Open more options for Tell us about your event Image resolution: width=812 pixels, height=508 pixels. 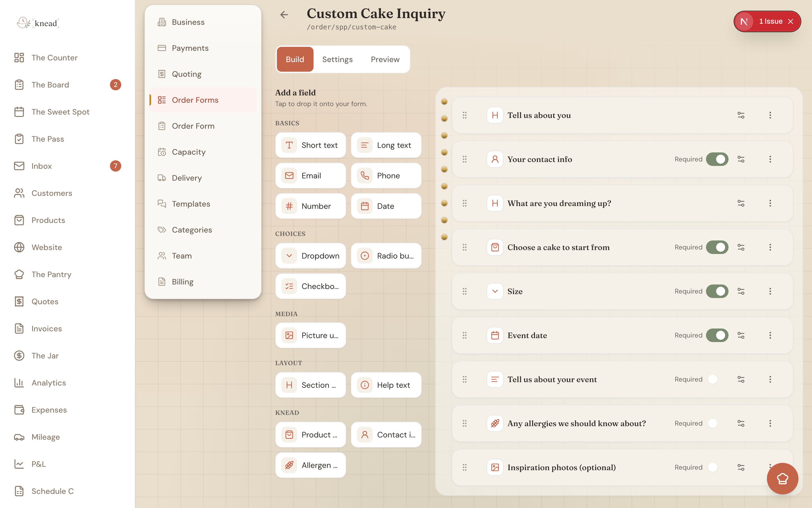(x=770, y=379)
